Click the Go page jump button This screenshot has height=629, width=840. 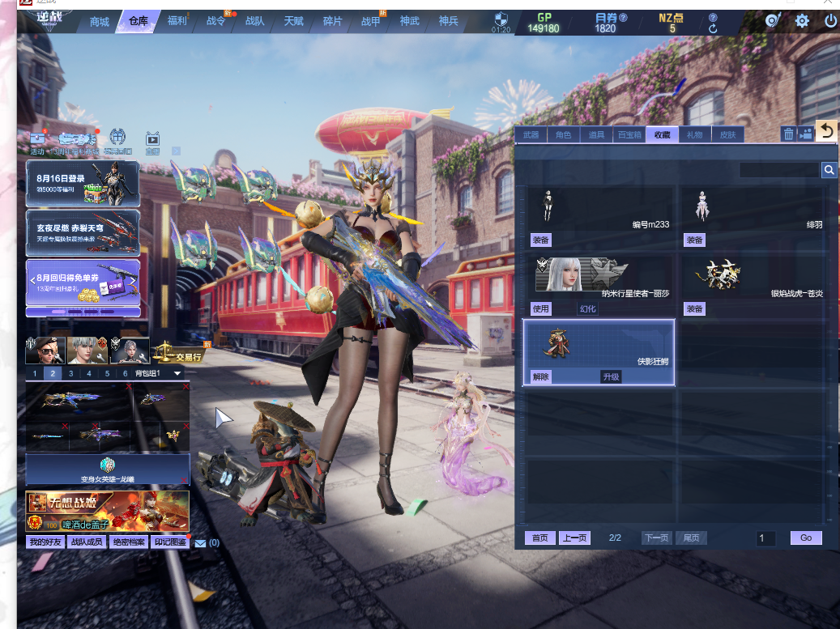point(806,538)
